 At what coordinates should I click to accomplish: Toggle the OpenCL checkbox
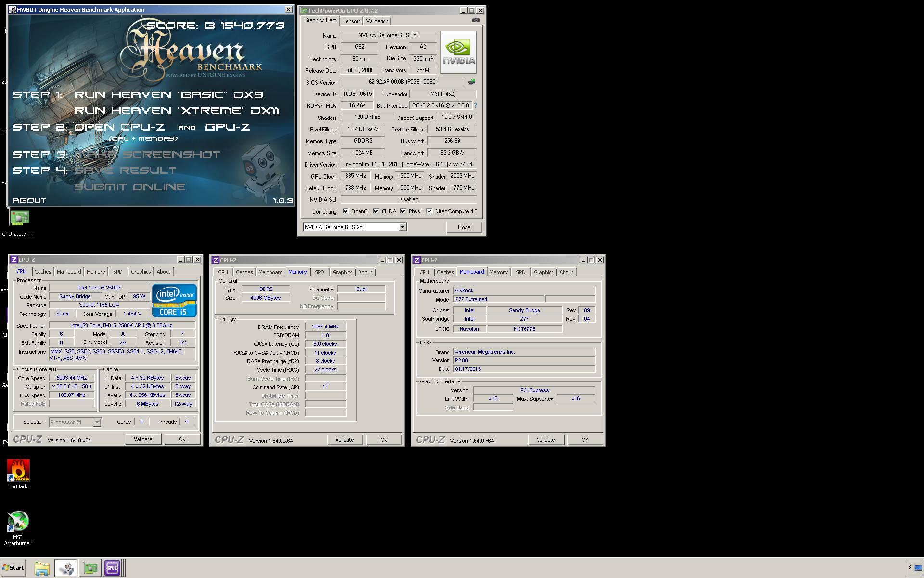click(345, 211)
